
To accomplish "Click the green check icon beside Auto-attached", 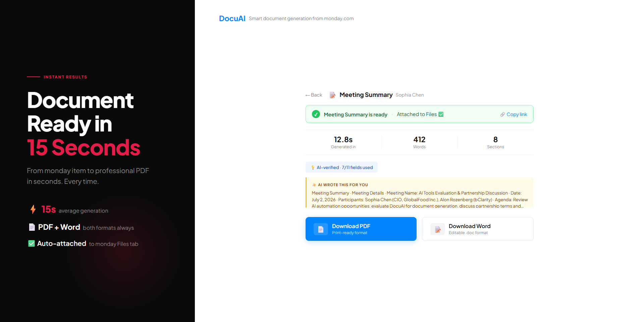I will [x=32, y=244].
